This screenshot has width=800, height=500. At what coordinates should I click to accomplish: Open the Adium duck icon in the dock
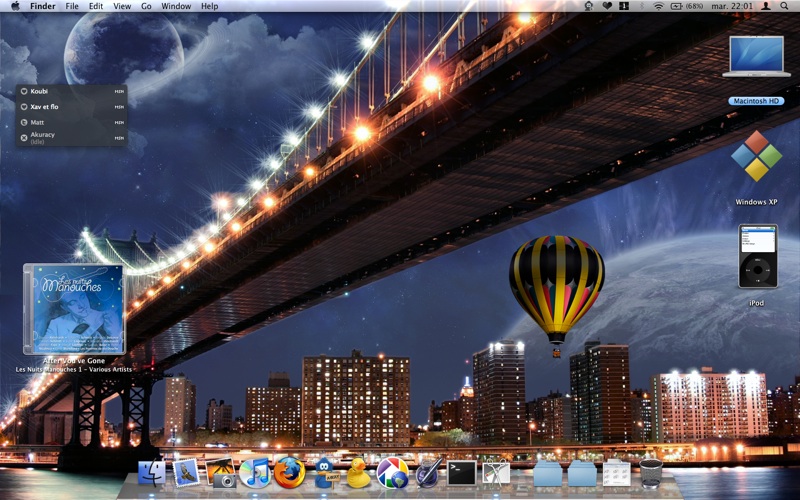pyautogui.click(x=324, y=472)
